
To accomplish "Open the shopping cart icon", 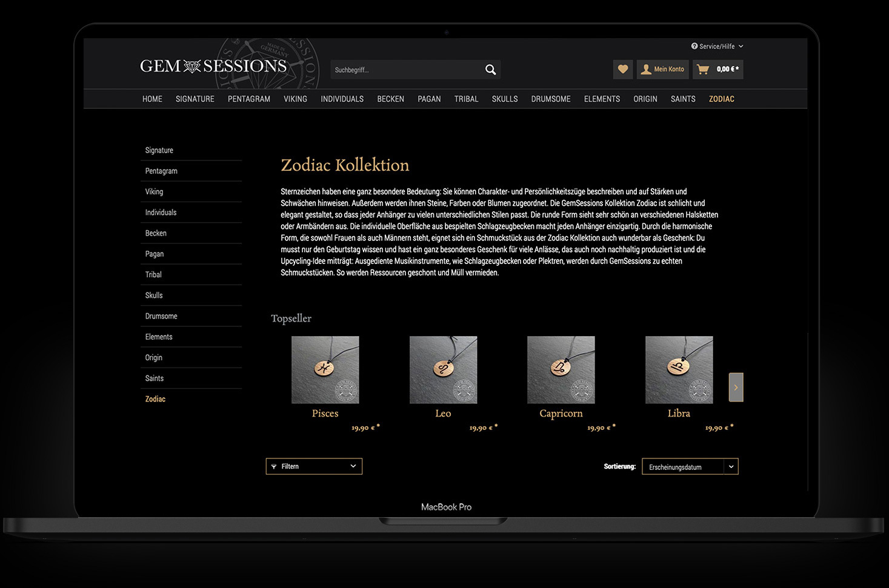I will (x=703, y=69).
